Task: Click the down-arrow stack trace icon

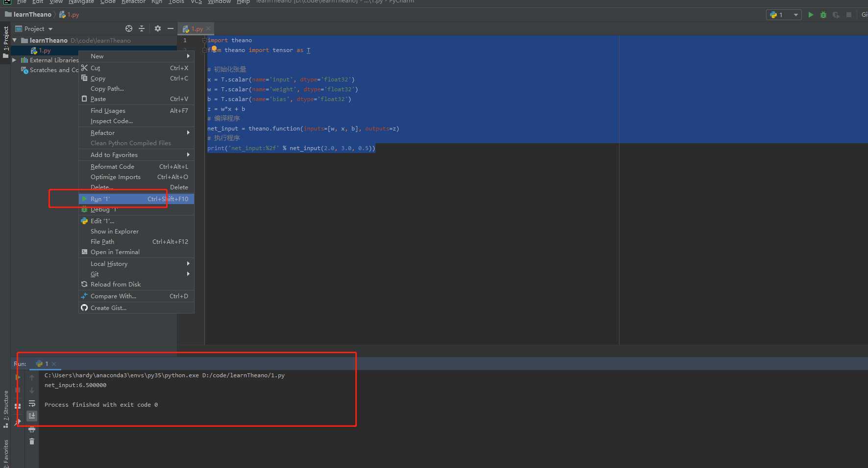Action: point(32,390)
